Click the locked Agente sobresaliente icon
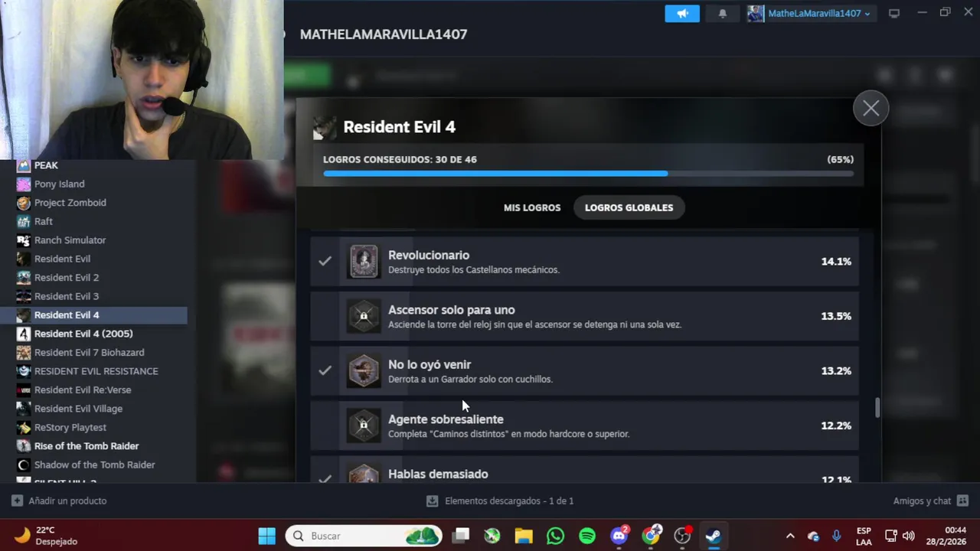Viewport: 980px width, 551px height. 364,425
